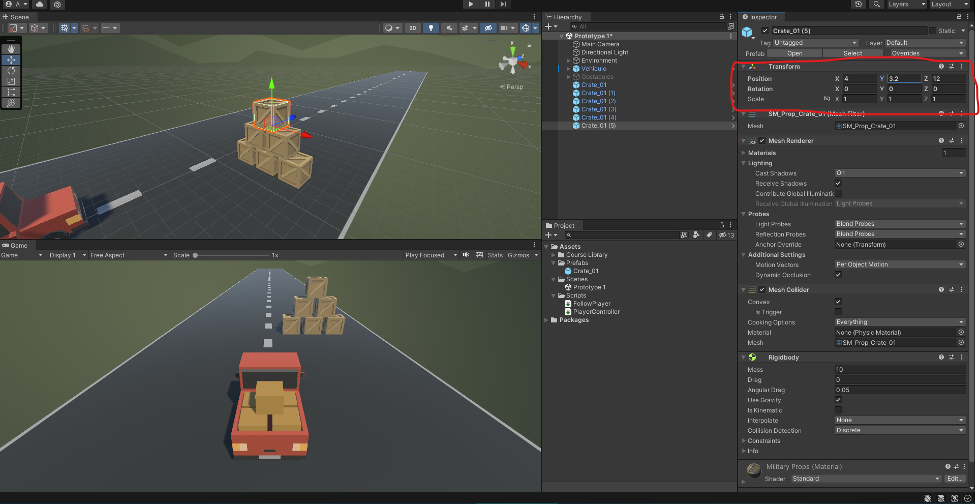Open scene camera settings icon

pyautogui.click(x=504, y=28)
